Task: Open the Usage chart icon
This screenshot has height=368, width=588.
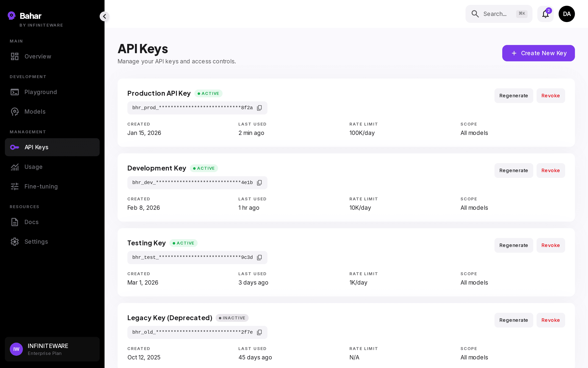Action: pos(14,167)
